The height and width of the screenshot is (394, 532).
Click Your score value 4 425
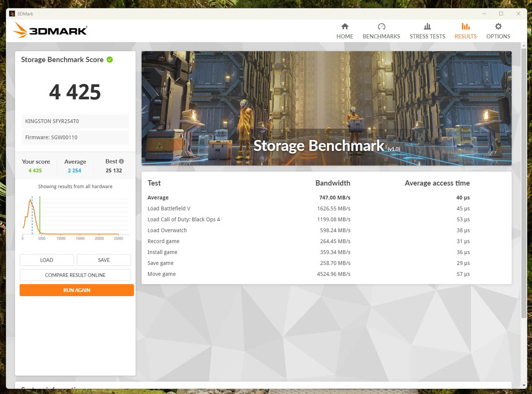[35, 170]
